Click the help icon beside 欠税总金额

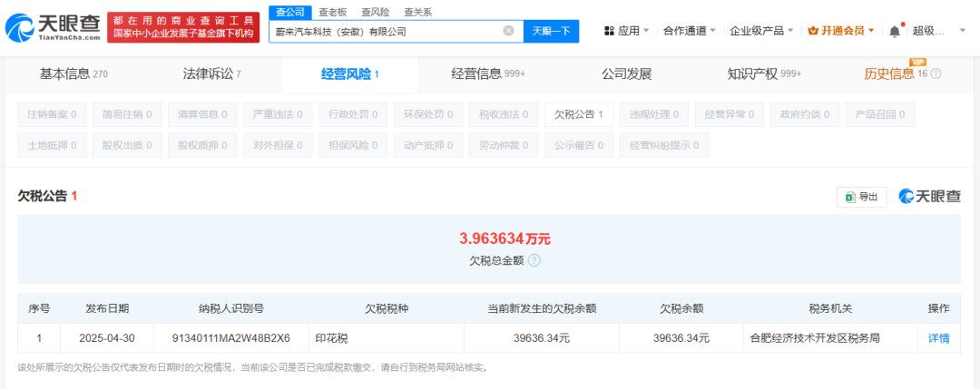pos(534,260)
